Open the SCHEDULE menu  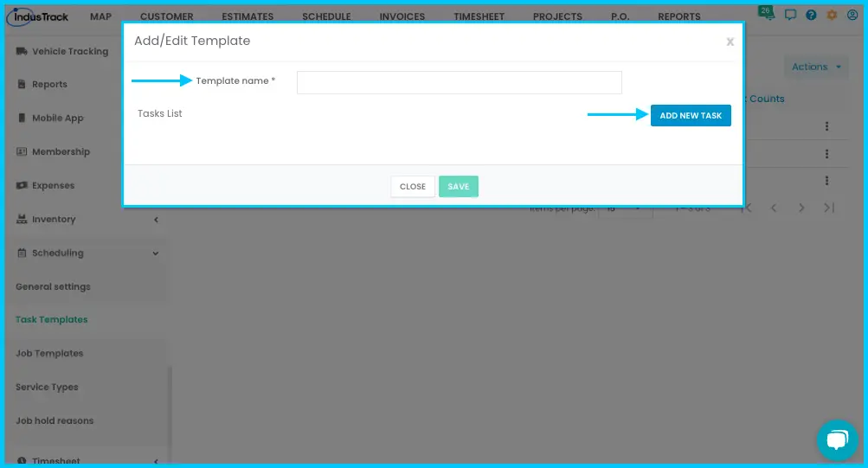326,16
